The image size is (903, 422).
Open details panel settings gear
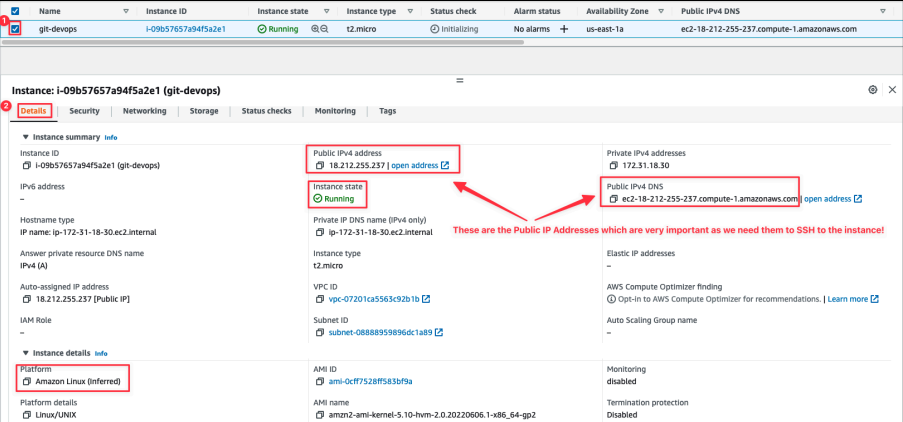(873, 89)
